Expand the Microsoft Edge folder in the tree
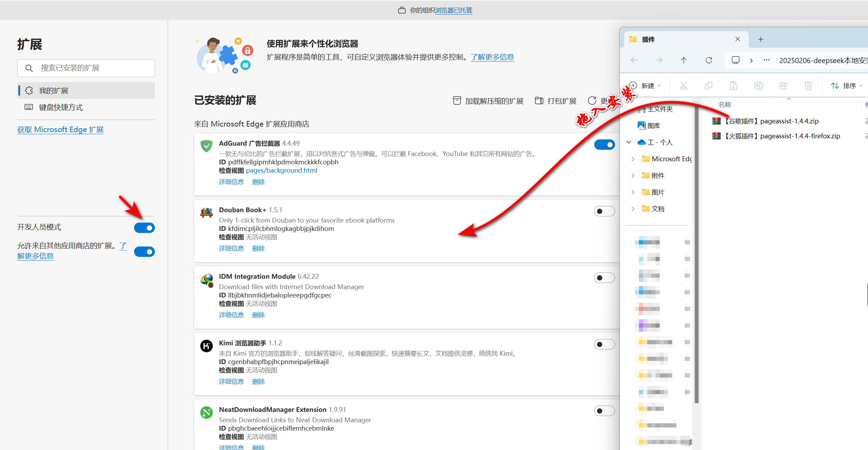This screenshot has height=450, width=868. (633, 159)
